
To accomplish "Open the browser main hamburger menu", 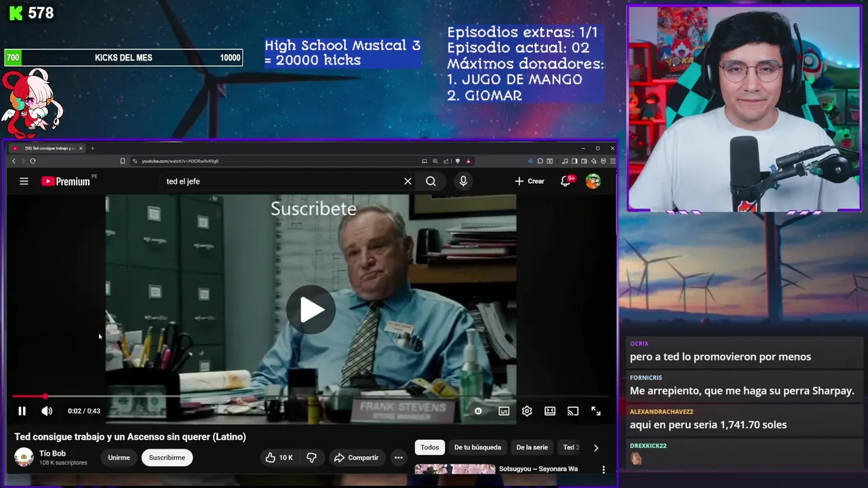I will click(613, 161).
